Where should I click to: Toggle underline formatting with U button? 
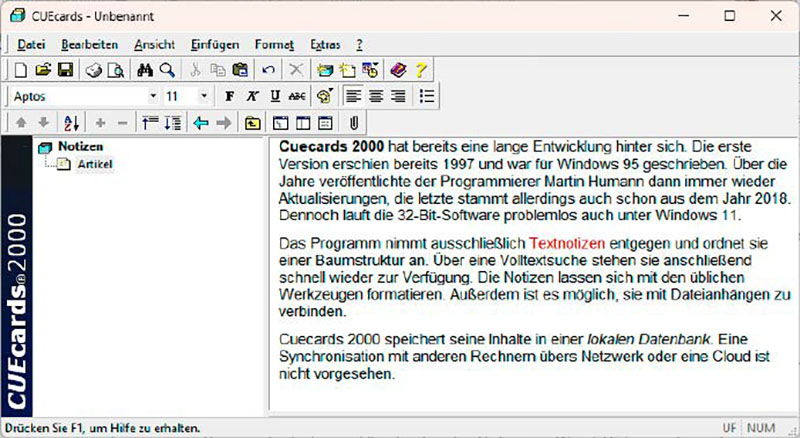pyautogui.click(x=275, y=96)
